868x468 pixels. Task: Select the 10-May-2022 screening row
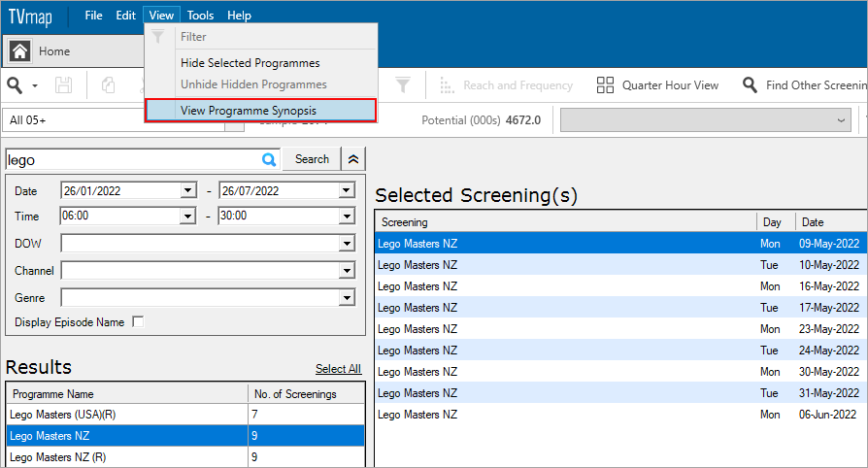(620, 265)
